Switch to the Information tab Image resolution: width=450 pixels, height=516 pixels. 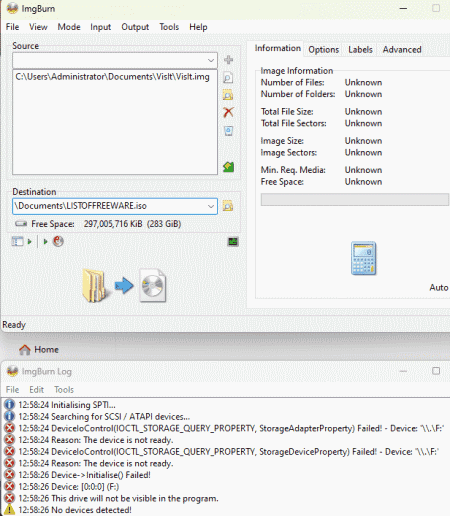pyautogui.click(x=278, y=48)
